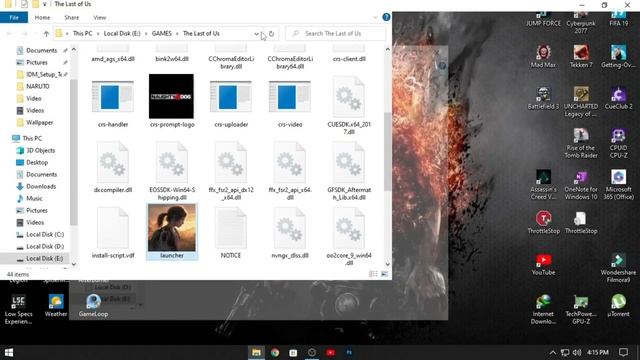This screenshot has height=360, width=640.
Task: Open Mad Max desktop shortcut
Action: click(543, 57)
